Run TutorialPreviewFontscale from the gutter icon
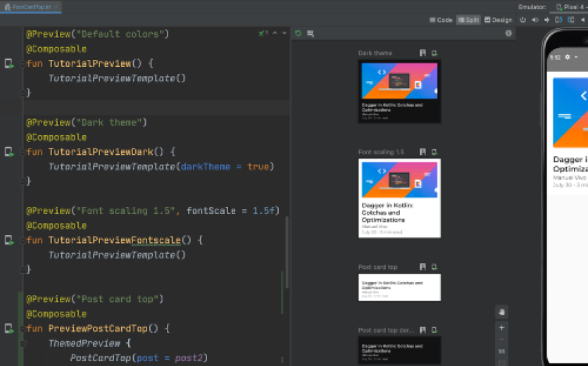Screen dimensions: 588x366 (x=9, y=240)
